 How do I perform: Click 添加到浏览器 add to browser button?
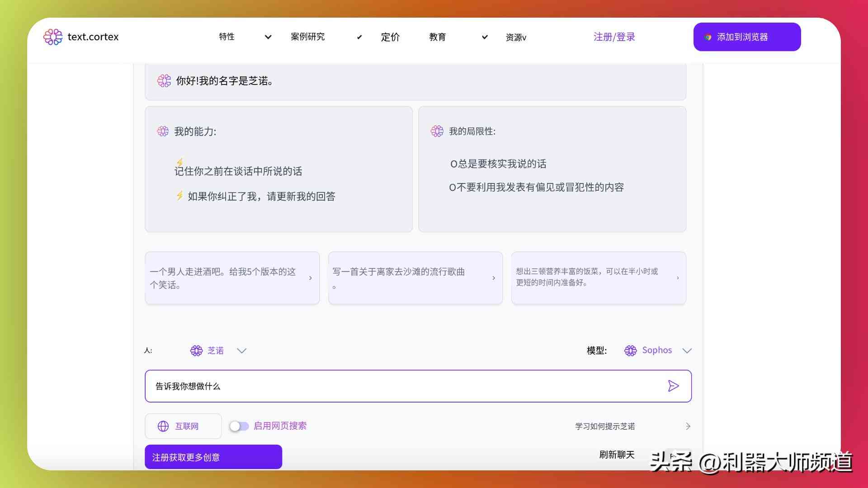(x=747, y=37)
